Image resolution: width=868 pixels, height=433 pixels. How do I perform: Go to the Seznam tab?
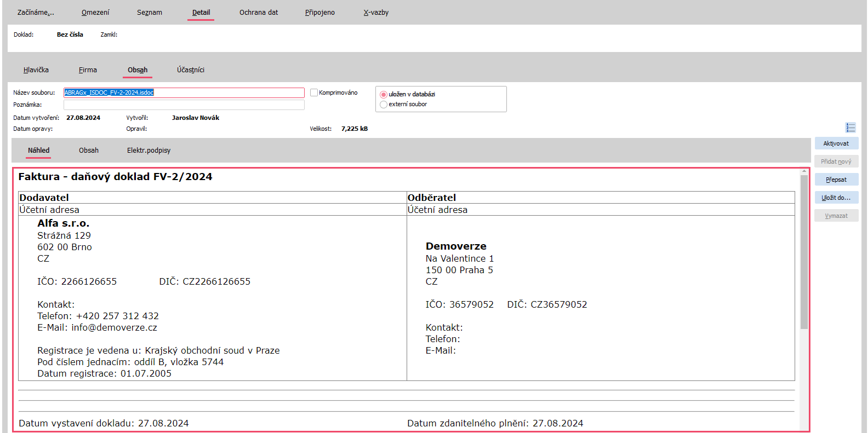pyautogui.click(x=150, y=13)
